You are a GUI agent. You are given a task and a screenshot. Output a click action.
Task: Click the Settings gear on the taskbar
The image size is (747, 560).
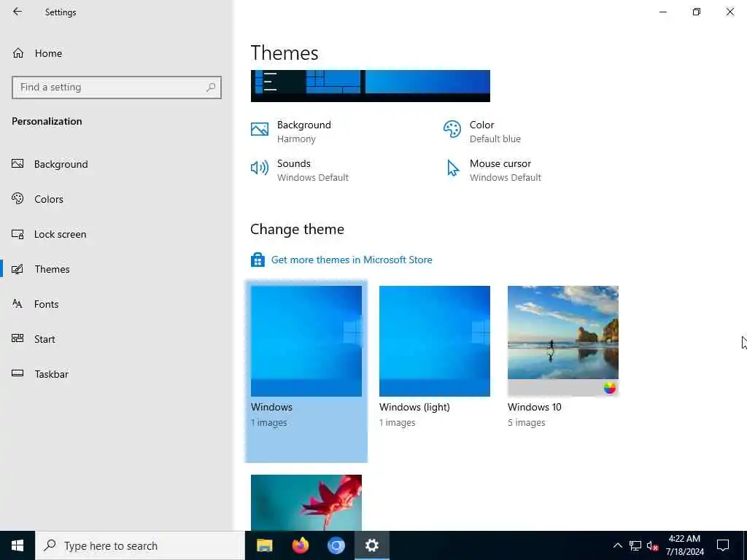(371, 545)
